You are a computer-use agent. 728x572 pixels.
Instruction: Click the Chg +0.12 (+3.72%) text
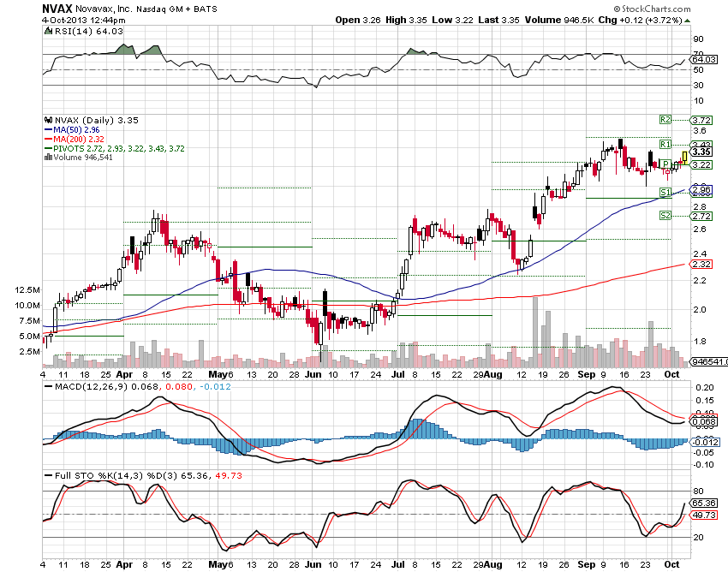pyautogui.click(x=641, y=20)
